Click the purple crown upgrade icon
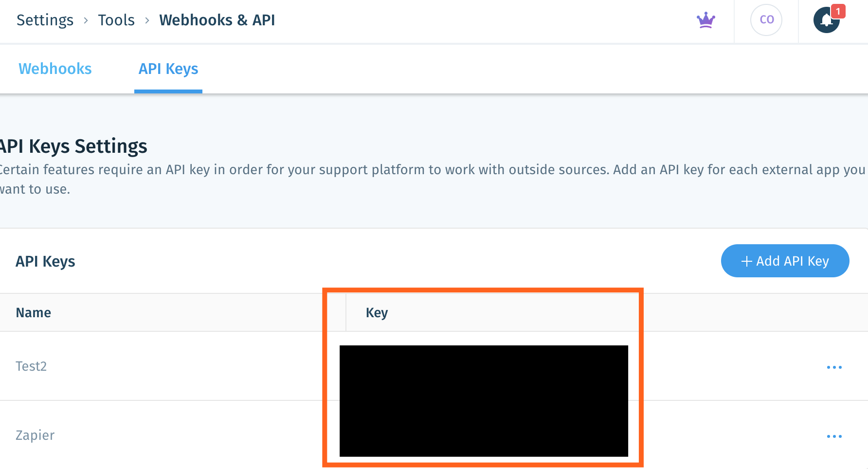The width and height of the screenshot is (868, 469). tap(705, 20)
